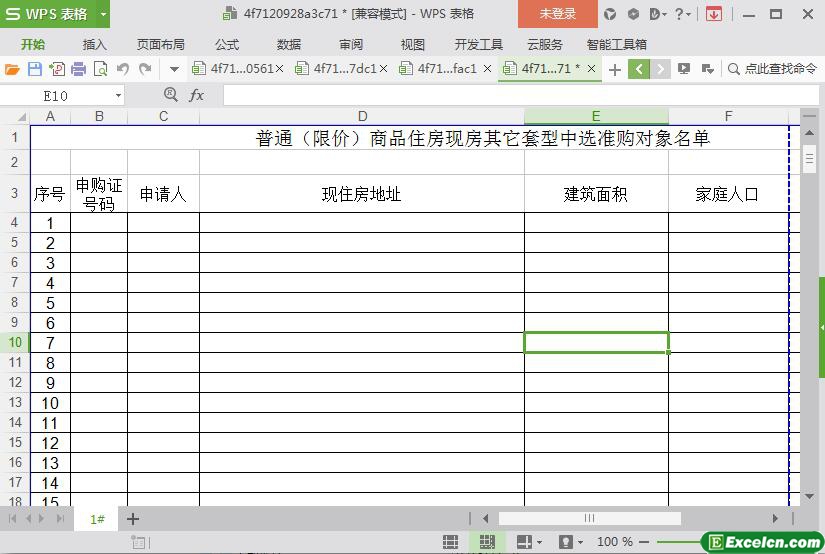Open print preview icon
825x554 pixels.
[101, 69]
